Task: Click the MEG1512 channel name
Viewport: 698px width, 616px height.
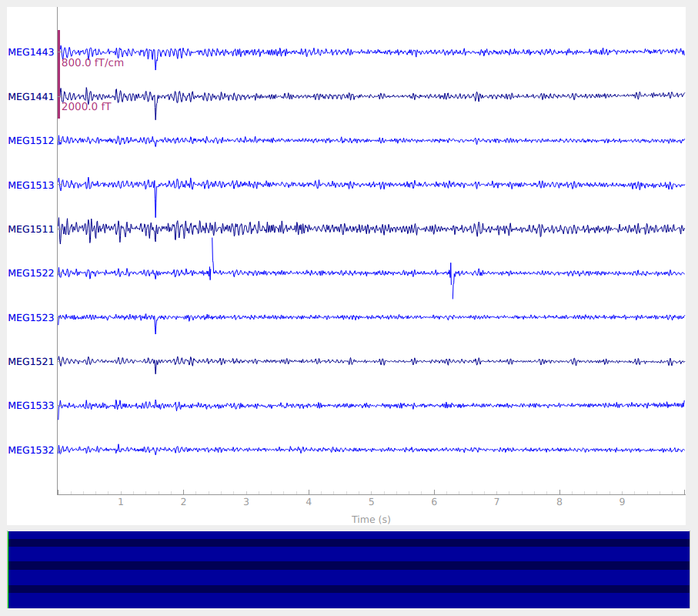Action: tap(31, 141)
